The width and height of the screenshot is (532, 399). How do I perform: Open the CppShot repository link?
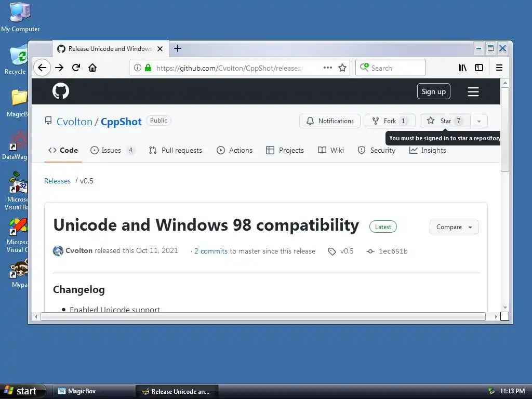(121, 122)
